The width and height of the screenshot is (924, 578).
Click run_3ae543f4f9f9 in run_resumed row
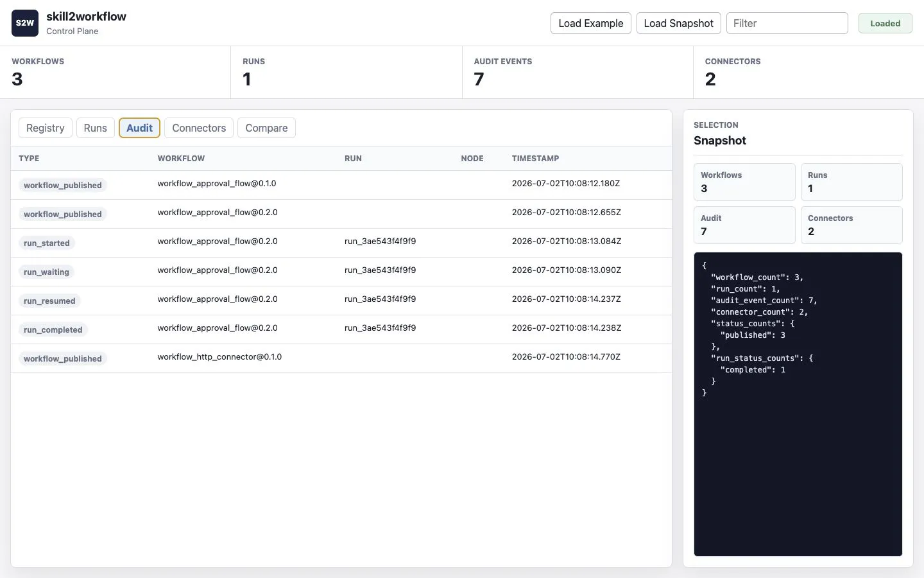[380, 299]
